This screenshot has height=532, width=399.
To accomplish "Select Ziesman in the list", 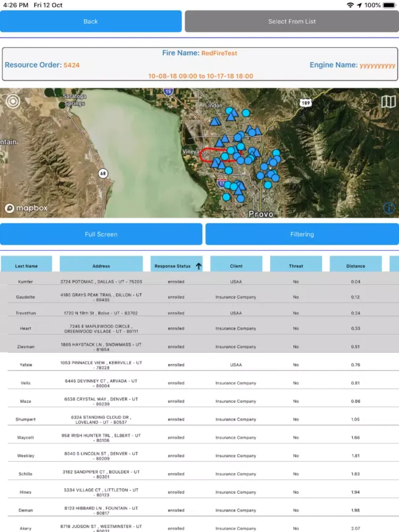I will 26,347.
